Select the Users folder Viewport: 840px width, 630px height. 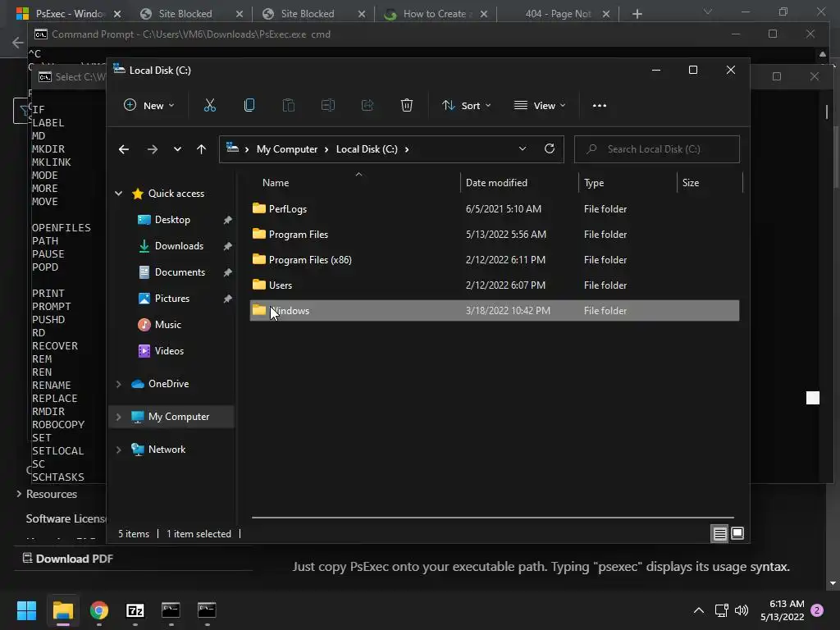click(495, 285)
